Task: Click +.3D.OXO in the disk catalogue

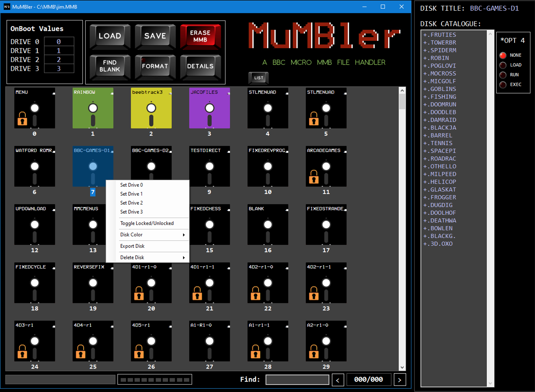Action: pos(438,244)
